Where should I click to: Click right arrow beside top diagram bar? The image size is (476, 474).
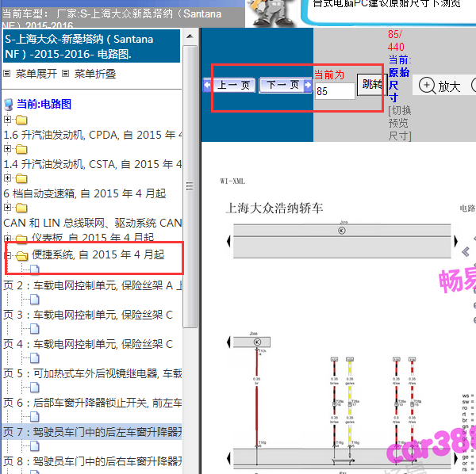tap(455, 242)
